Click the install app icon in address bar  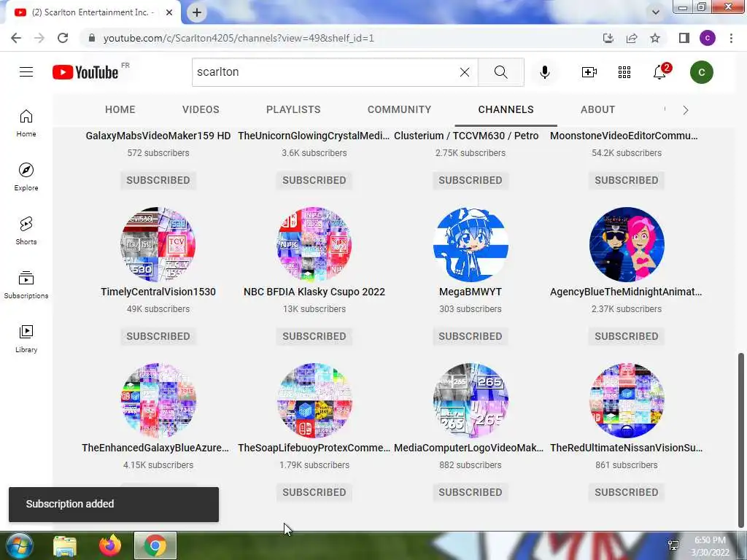coord(608,38)
